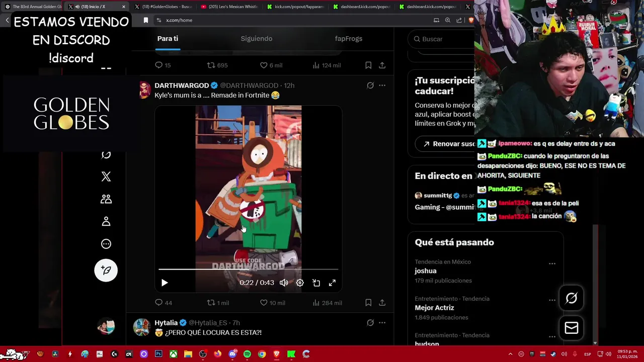This screenshot has width=644, height=362.
Task: Mute the video volume
Action: coord(284,283)
